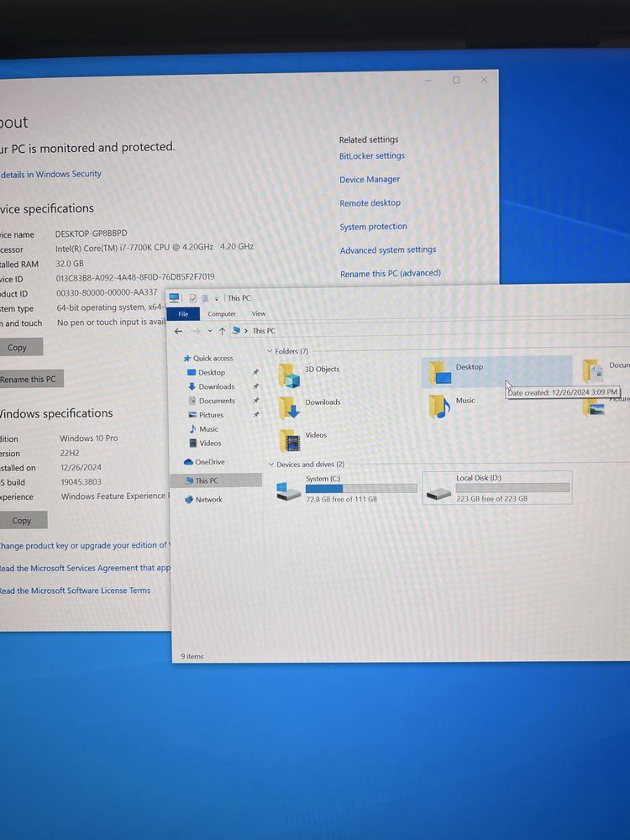The width and height of the screenshot is (630, 840).
Task: Click details in Windows Security link
Action: coord(51,174)
